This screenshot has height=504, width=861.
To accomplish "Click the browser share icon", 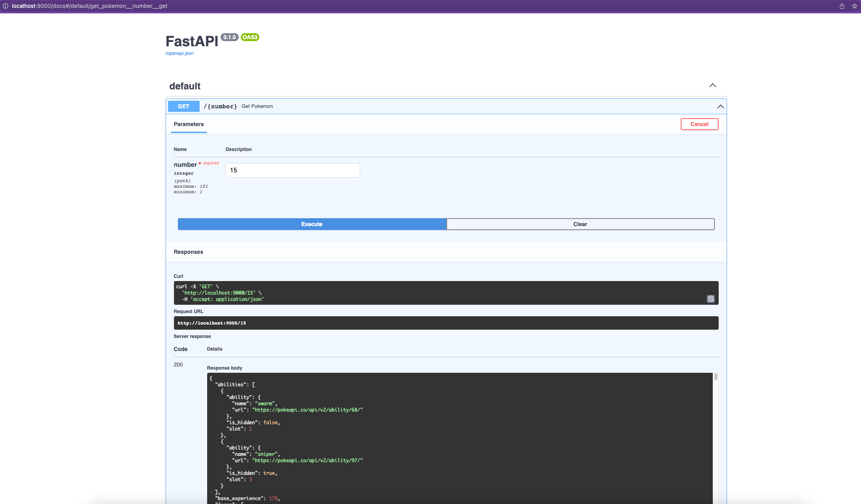I will point(842,6).
